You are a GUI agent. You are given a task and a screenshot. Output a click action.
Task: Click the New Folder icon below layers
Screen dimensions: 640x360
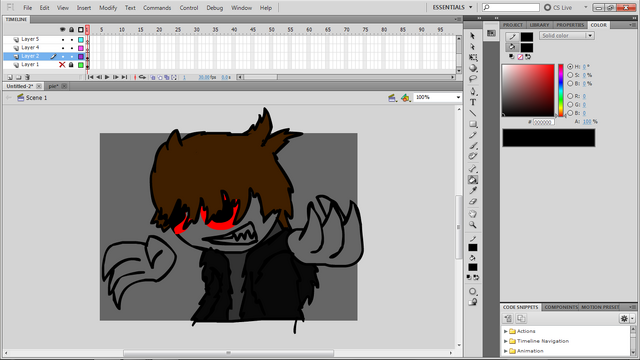(19, 77)
